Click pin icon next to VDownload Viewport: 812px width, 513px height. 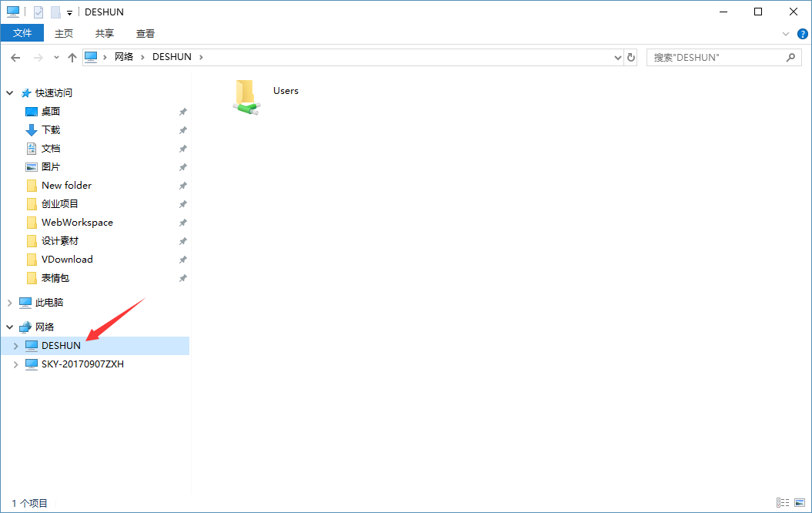tap(183, 260)
